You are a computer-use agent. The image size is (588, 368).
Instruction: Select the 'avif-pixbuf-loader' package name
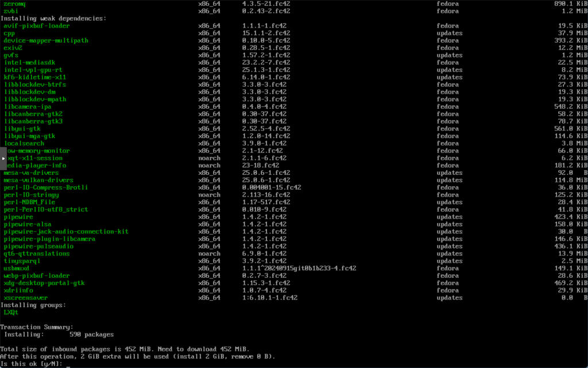pos(37,26)
